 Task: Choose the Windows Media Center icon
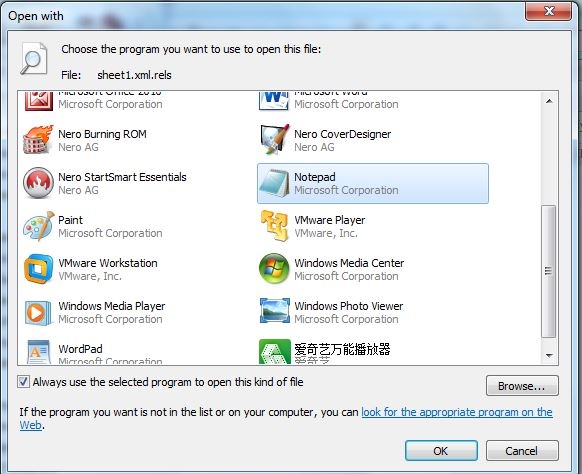pos(274,269)
